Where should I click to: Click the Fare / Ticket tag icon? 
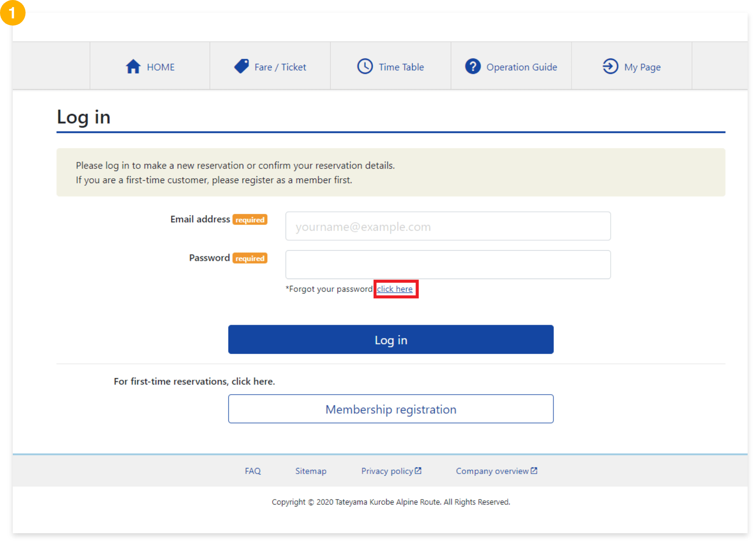click(x=242, y=66)
